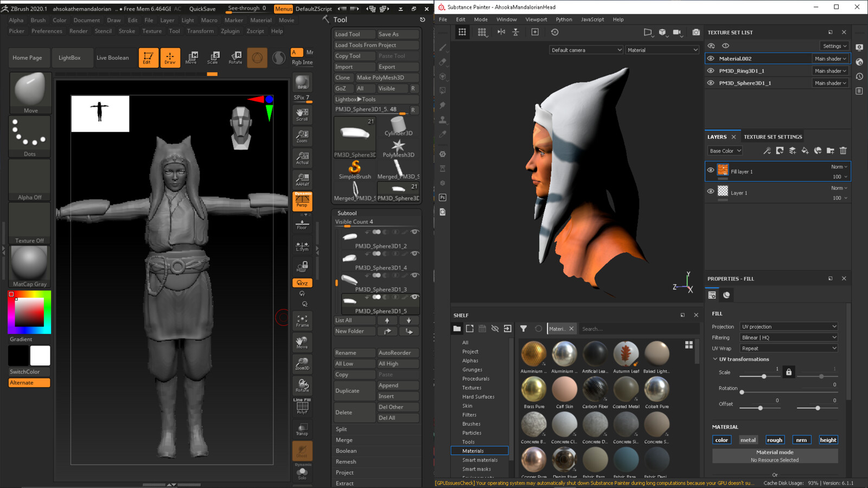
Task: Click the Alternate button in ZBrush
Action: coord(29,383)
